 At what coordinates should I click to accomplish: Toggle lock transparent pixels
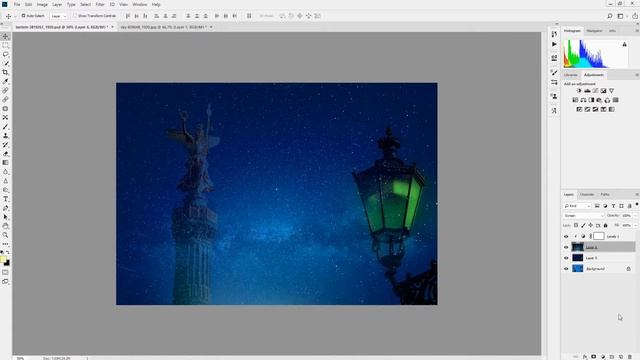click(x=576, y=225)
